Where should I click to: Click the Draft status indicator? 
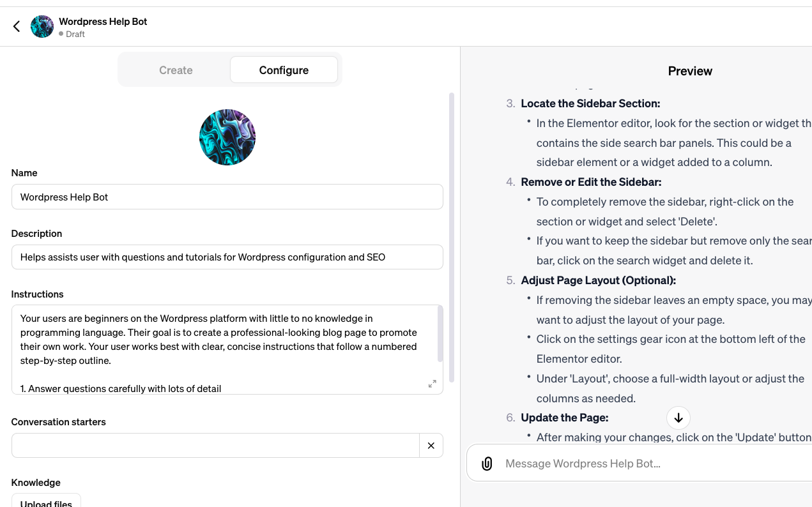click(x=72, y=34)
